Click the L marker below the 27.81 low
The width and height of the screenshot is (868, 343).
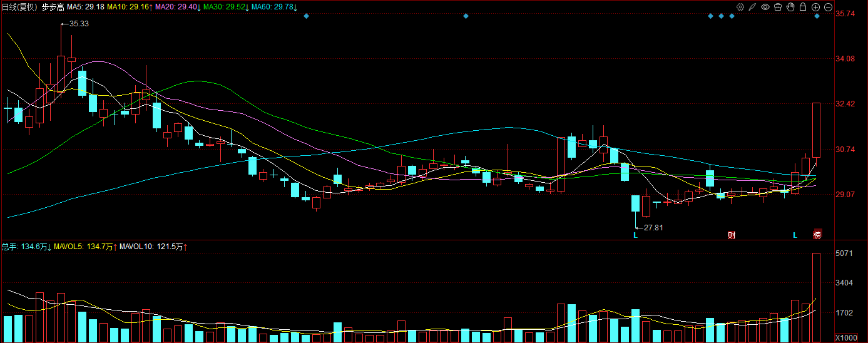pos(635,235)
